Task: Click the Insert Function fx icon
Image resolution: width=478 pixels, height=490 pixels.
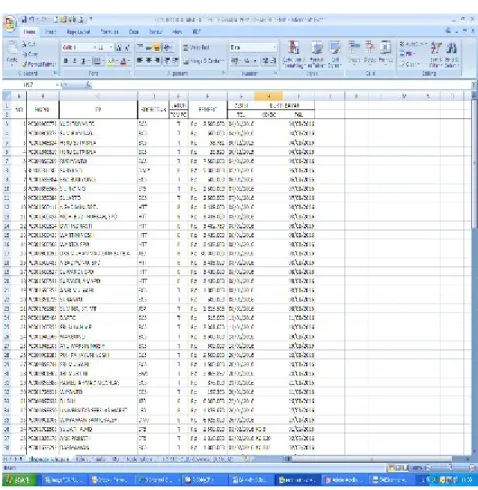Action: click(x=88, y=85)
